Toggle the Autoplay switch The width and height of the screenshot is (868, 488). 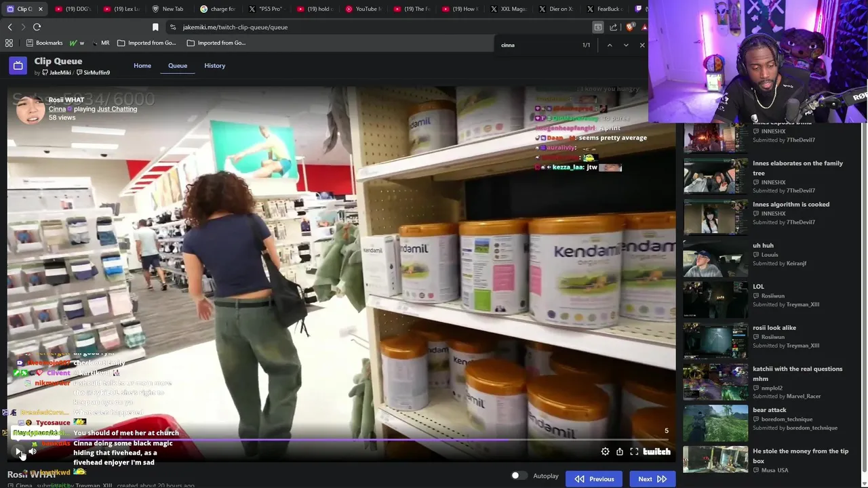click(519, 476)
